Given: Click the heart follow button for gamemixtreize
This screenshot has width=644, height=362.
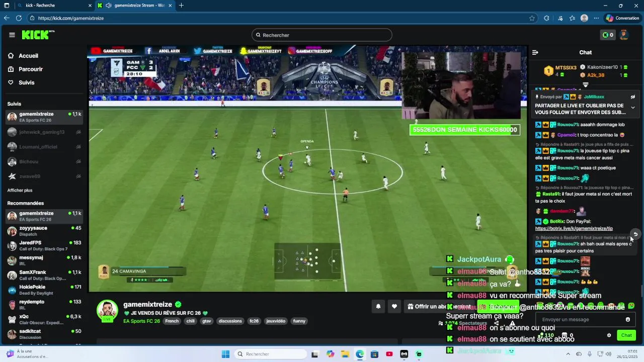Looking at the screenshot, I should pos(394,306).
